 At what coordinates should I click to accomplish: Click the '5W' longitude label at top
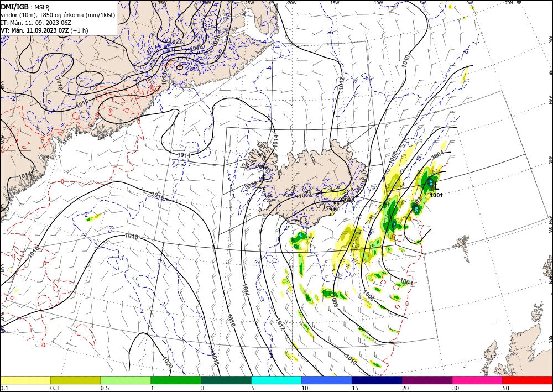click(423, 3)
